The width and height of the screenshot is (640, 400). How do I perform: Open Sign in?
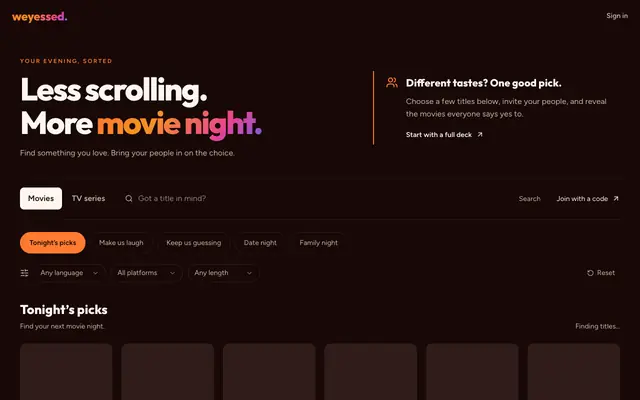[x=617, y=16]
